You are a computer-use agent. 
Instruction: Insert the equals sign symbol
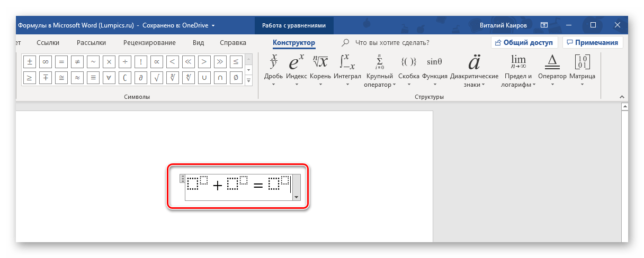point(61,61)
